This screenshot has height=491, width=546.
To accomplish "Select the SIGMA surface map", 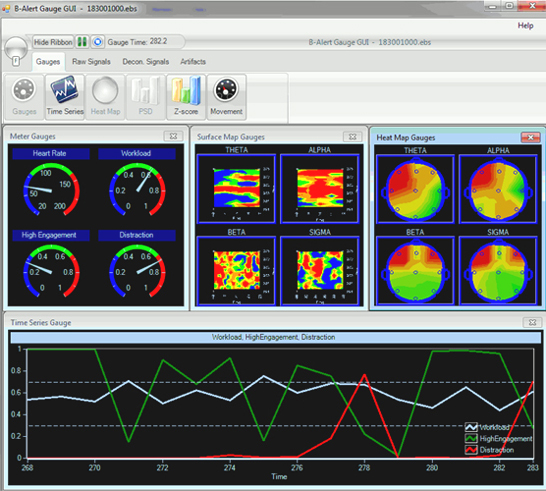I will coord(319,271).
